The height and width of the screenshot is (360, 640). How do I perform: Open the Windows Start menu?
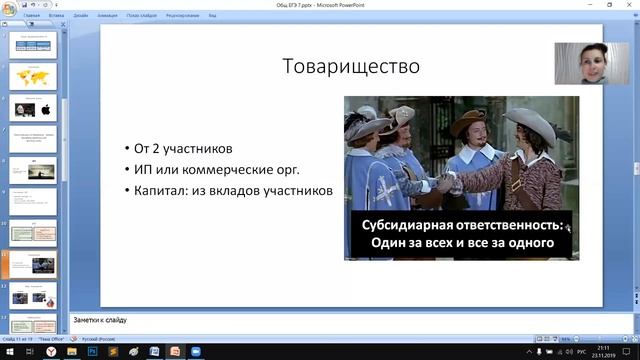point(9,351)
